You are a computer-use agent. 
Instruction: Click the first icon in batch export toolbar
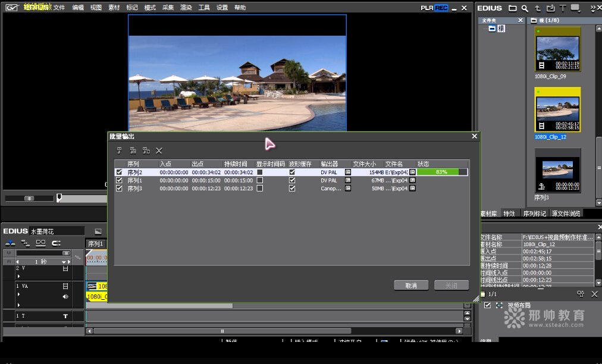coord(119,151)
